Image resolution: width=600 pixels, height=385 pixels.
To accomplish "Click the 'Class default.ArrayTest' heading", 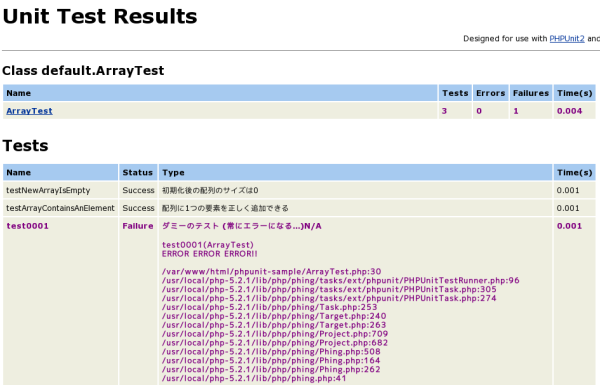I will pos(83,70).
